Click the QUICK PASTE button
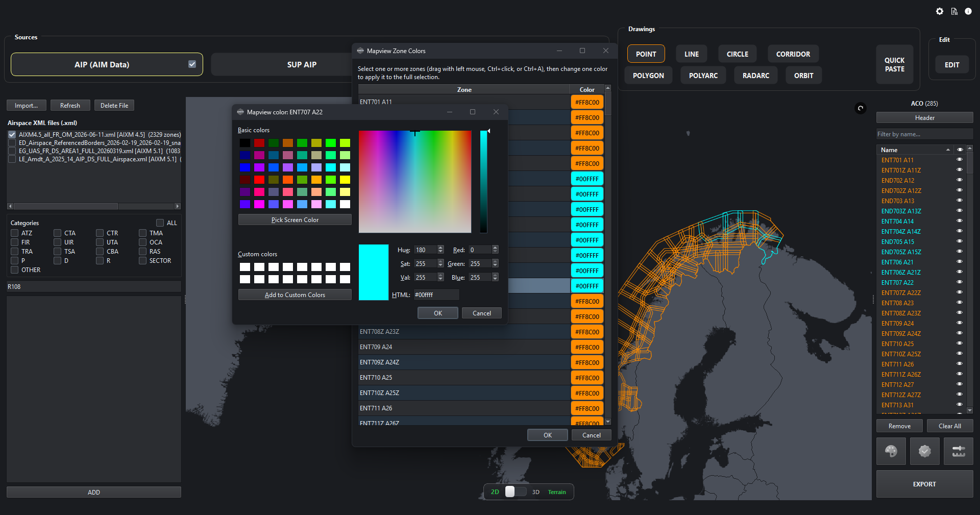 (894, 65)
